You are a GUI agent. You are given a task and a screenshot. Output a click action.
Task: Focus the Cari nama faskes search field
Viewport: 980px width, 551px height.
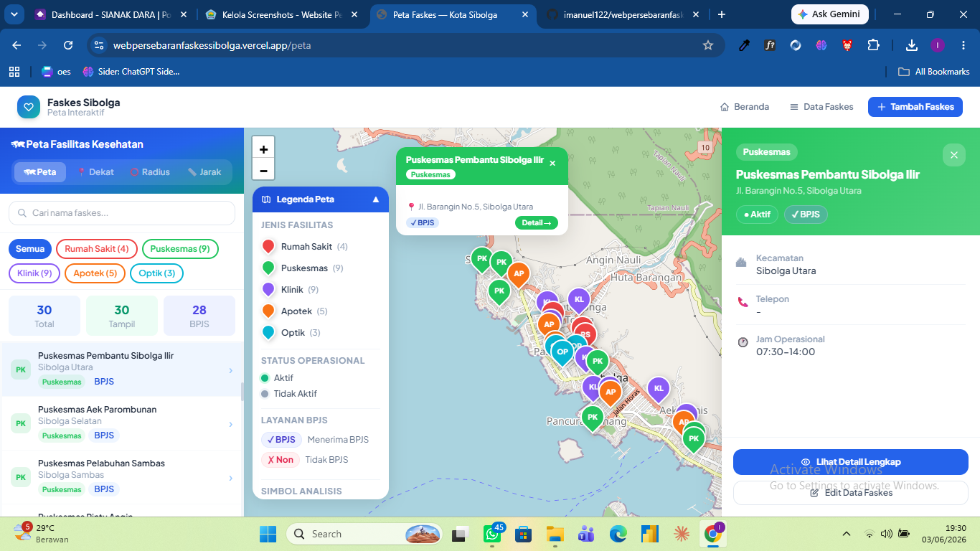tap(122, 213)
